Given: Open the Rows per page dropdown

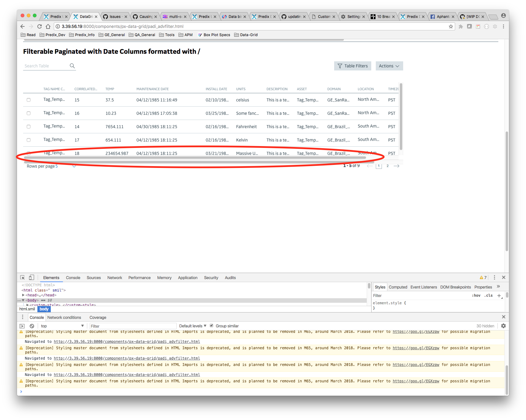Looking at the screenshot, I should point(74,166).
